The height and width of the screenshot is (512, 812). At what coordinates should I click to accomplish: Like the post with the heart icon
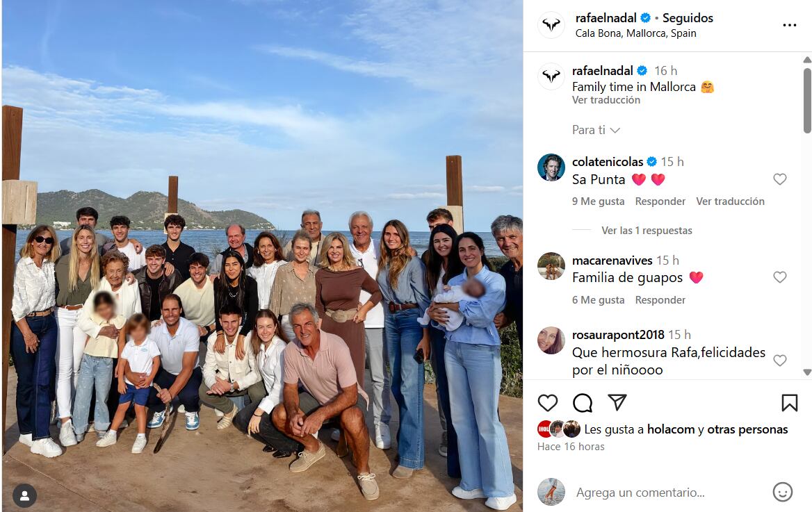pyautogui.click(x=548, y=402)
